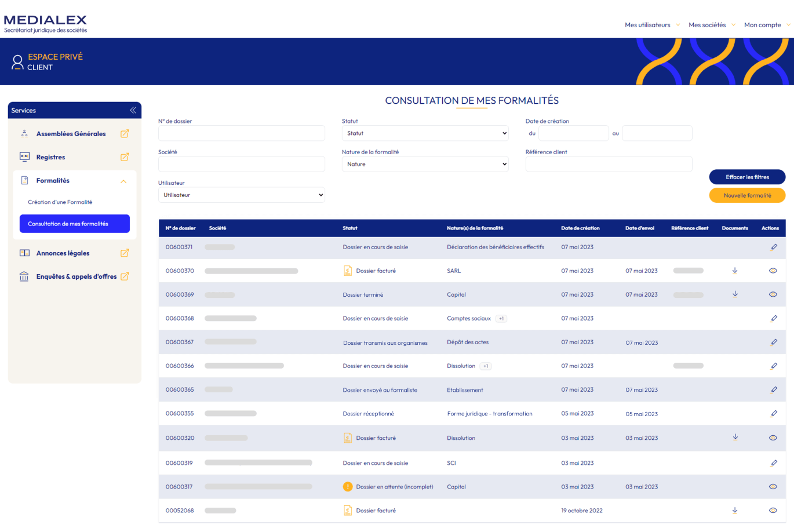This screenshot has width=794, height=532.
Task: Open the Statut filter dropdown
Action: pyautogui.click(x=425, y=133)
